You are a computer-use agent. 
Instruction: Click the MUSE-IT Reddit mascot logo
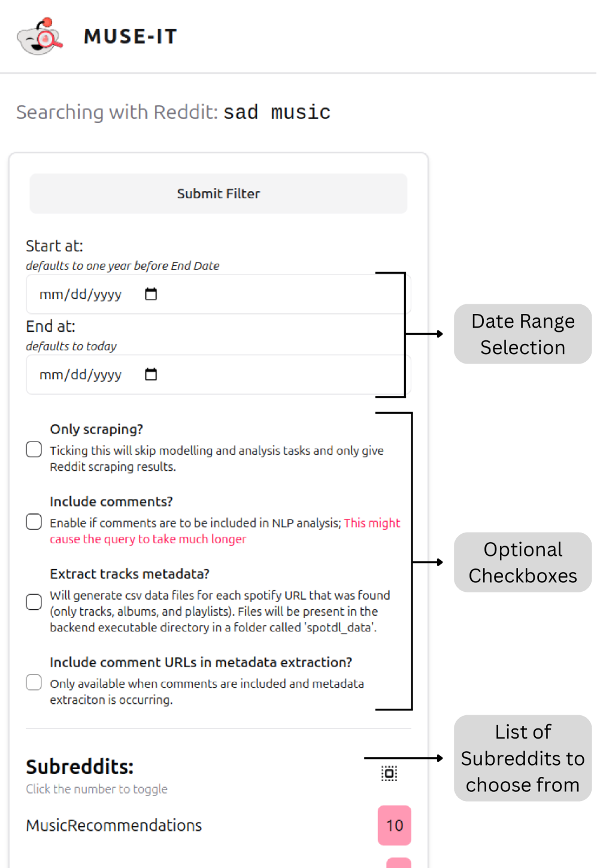coord(40,37)
